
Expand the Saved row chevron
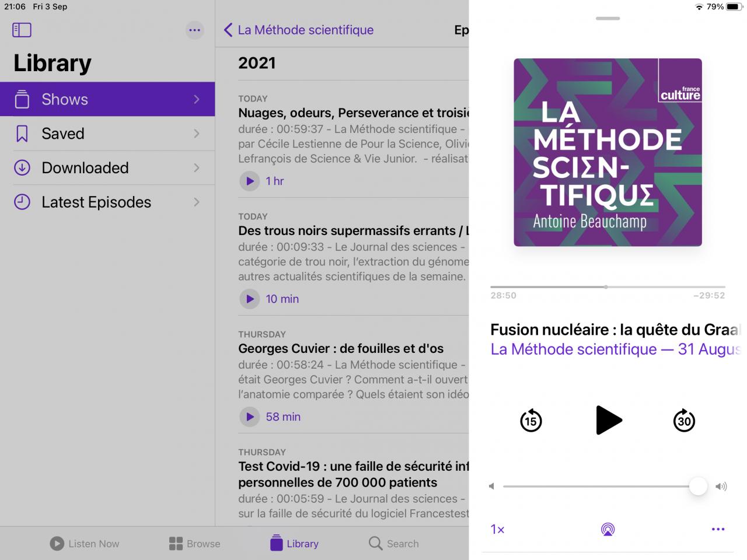click(x=197, y=134)
